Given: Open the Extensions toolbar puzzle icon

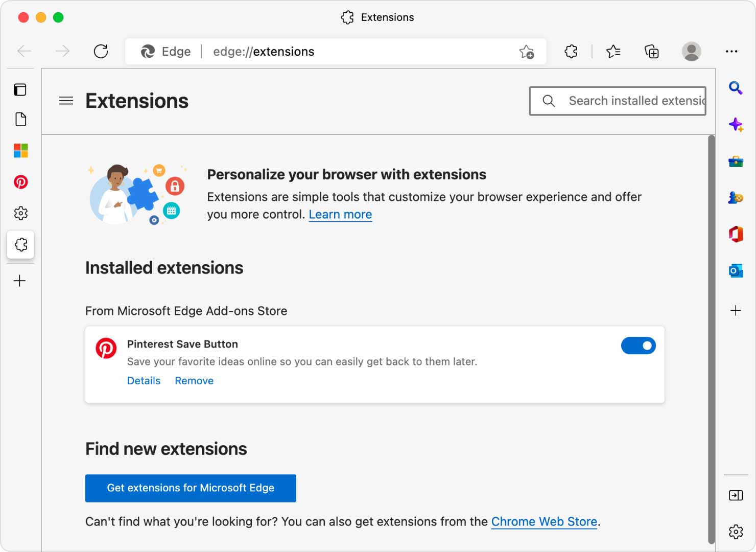Looking at the screenshot, I should pos(571,51).
